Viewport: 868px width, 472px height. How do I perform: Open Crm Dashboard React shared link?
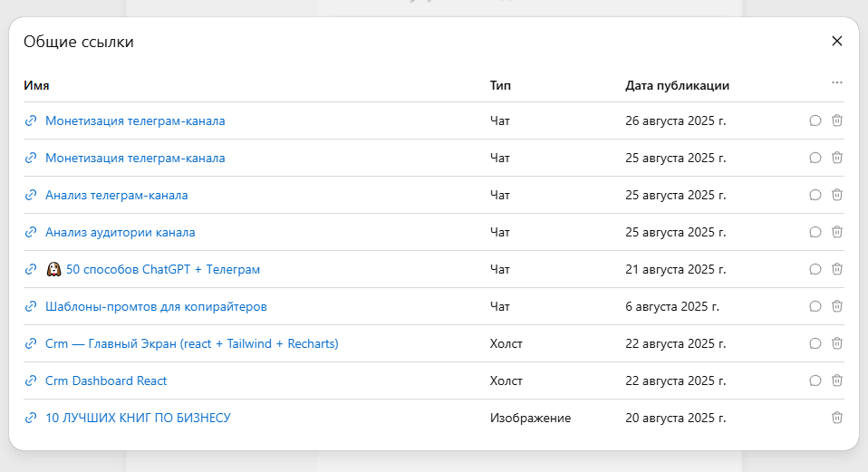pos(106,380)
